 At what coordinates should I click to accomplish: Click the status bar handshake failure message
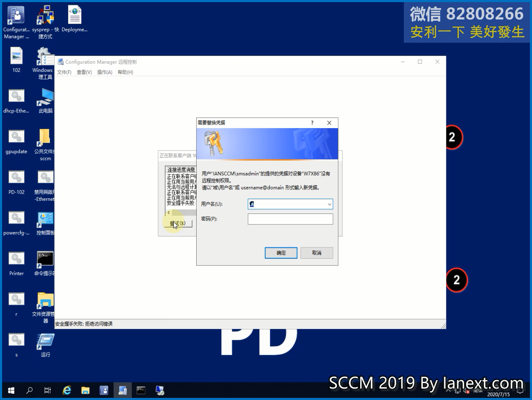tap(84, 324)
